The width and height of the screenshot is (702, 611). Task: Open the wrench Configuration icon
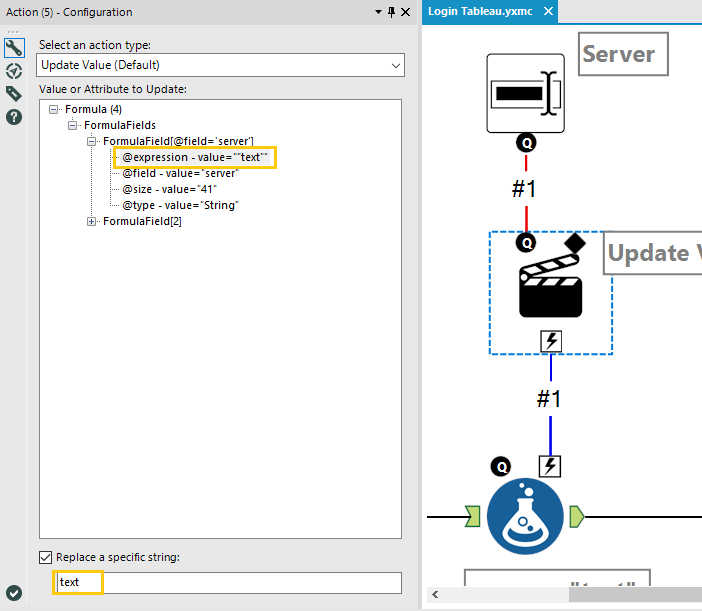[x=14, y=48]
